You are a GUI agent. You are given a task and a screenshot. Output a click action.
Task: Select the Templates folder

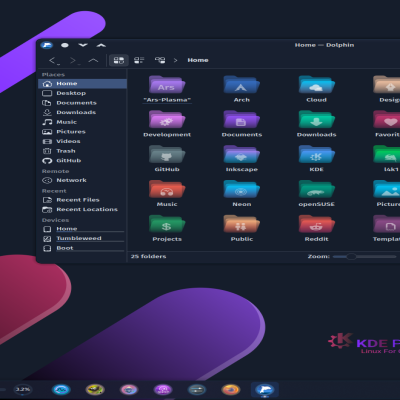point(386,229)
